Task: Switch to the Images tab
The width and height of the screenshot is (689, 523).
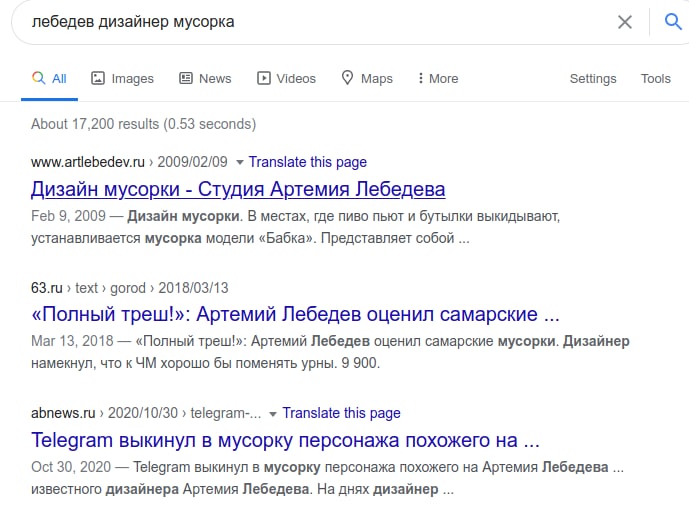Action: (x=122, y=79)
